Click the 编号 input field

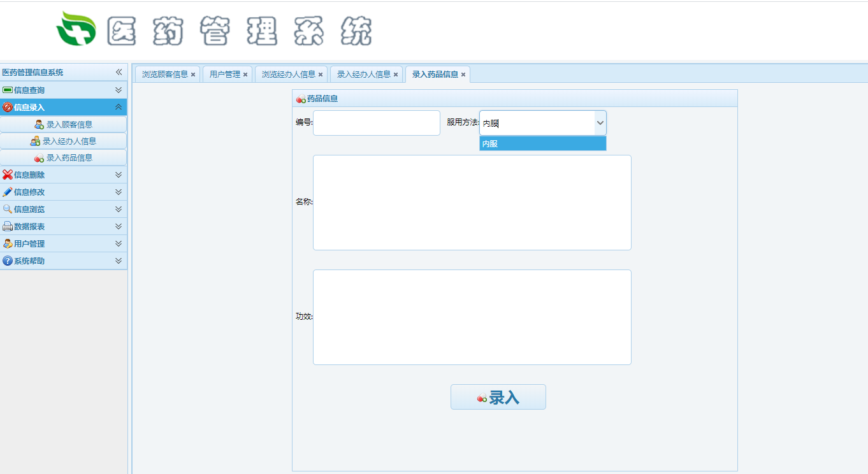376,123
